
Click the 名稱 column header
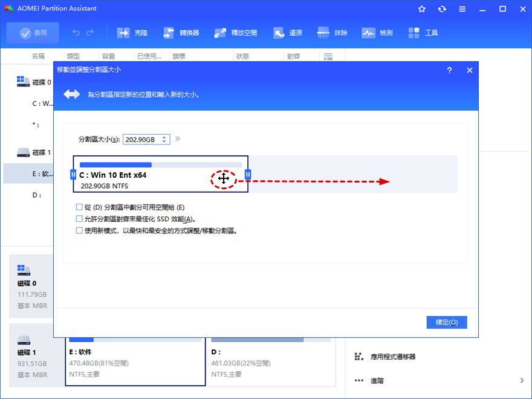click(x=38, y=56)
